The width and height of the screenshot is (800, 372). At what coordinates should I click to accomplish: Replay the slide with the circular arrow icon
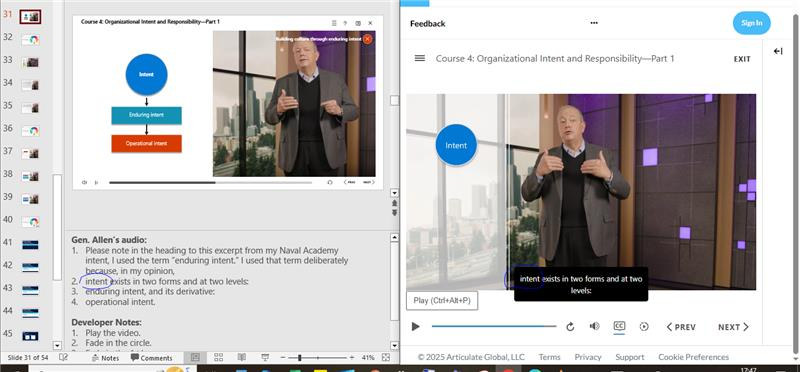(570, 327)
